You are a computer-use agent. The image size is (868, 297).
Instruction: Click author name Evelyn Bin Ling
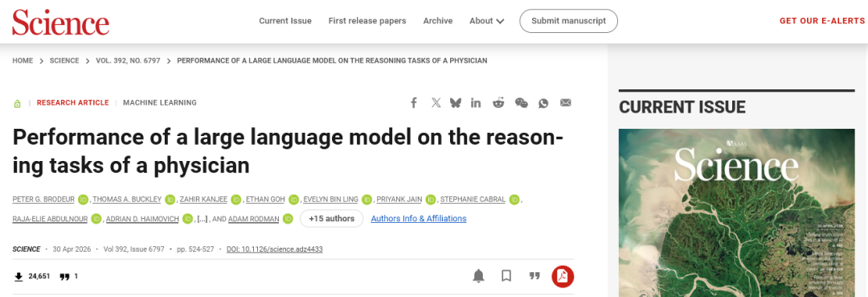[x=331, y=200]
